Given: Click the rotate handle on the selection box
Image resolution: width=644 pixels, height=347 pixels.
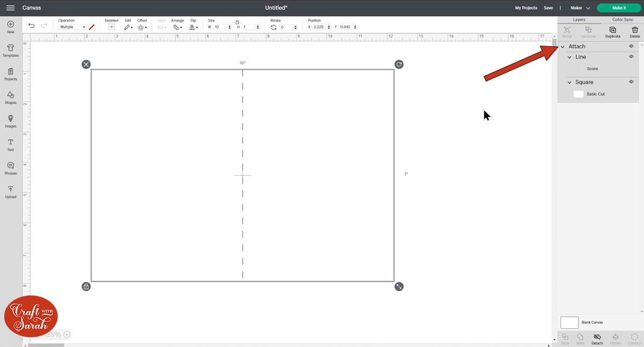Looking at the screenshot, I should [x=399, y=64].
